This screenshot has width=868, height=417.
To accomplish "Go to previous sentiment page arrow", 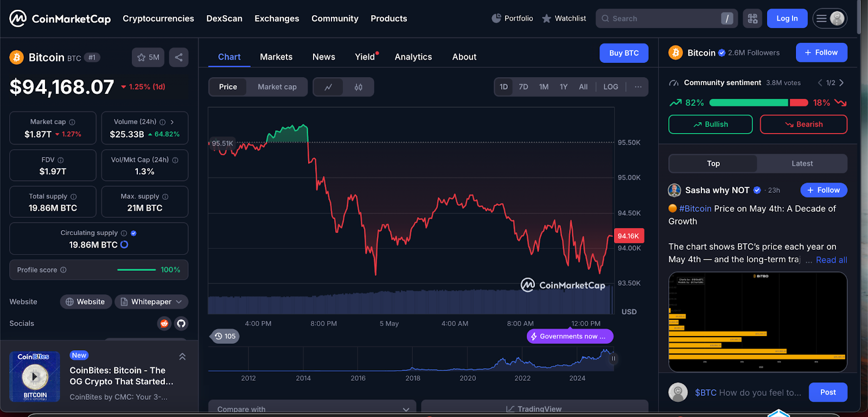I will [x=820, y=83].
